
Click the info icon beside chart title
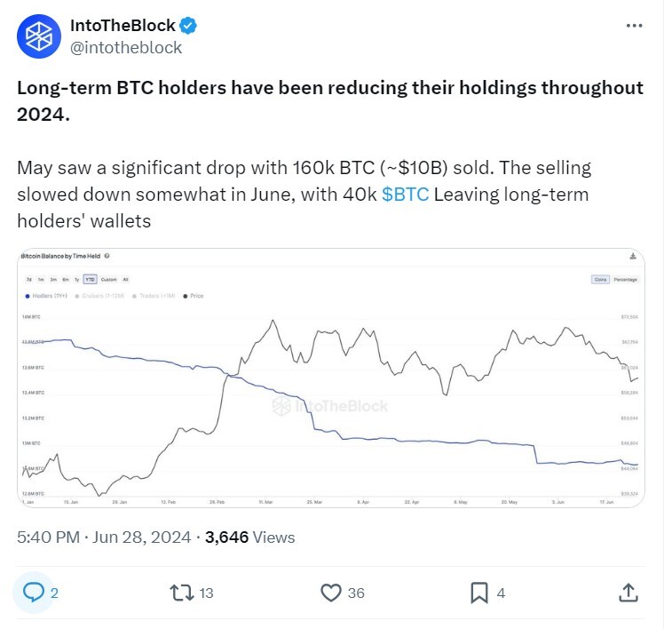(107, 256)
